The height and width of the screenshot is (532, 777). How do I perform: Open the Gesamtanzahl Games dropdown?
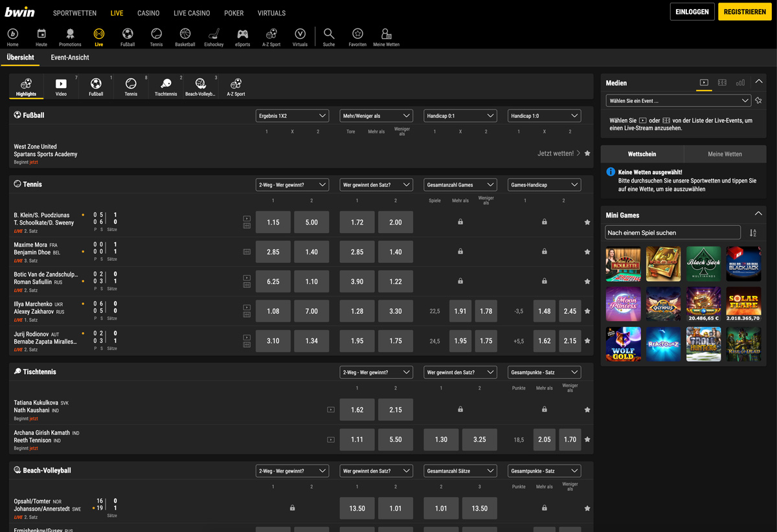click(460, 184)
